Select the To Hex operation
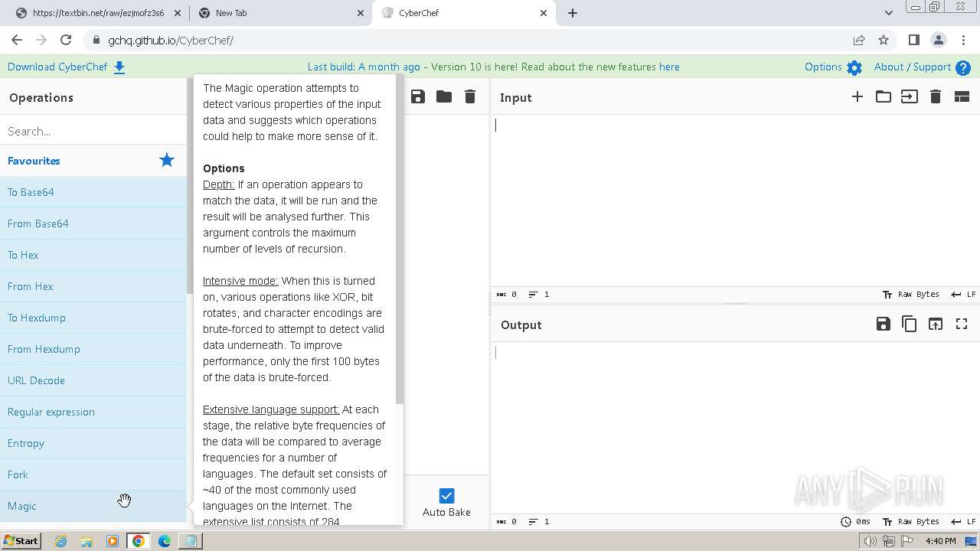 coord(93,255)
